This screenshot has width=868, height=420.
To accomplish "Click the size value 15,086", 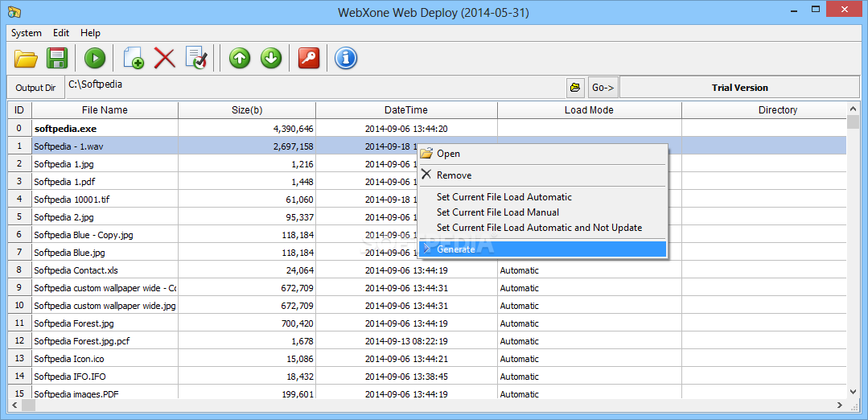I will coord(300,359).
